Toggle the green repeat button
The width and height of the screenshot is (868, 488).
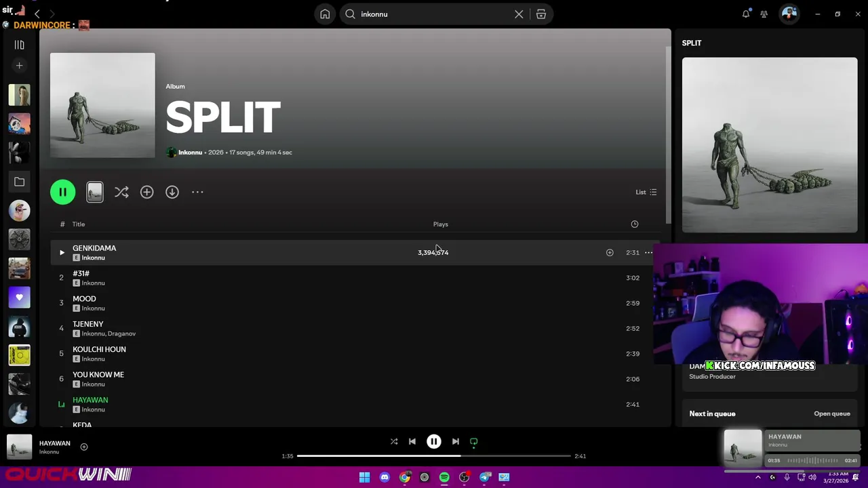tap(474, 442)
